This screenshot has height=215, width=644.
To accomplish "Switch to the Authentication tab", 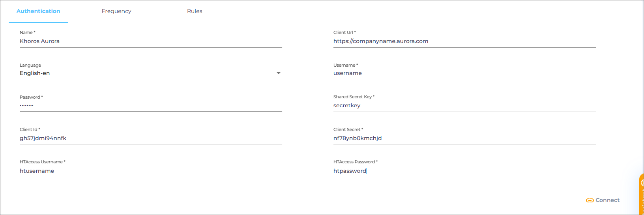I will click(38, 11).
